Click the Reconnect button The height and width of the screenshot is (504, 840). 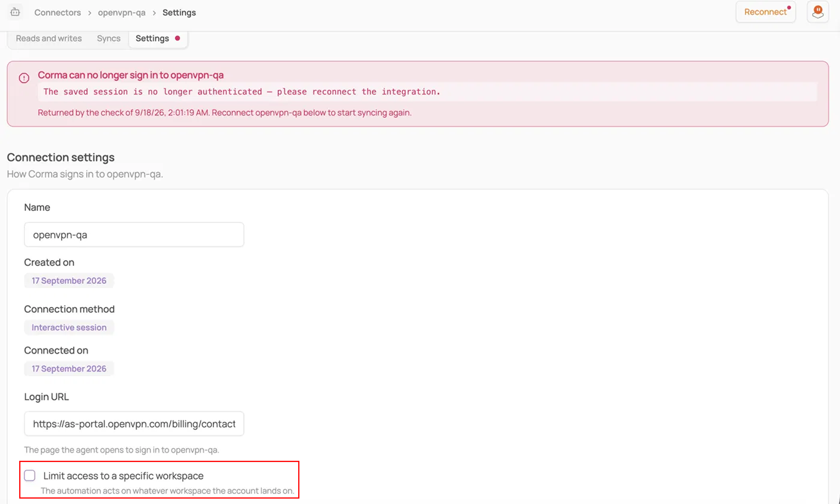pos(766,12)
